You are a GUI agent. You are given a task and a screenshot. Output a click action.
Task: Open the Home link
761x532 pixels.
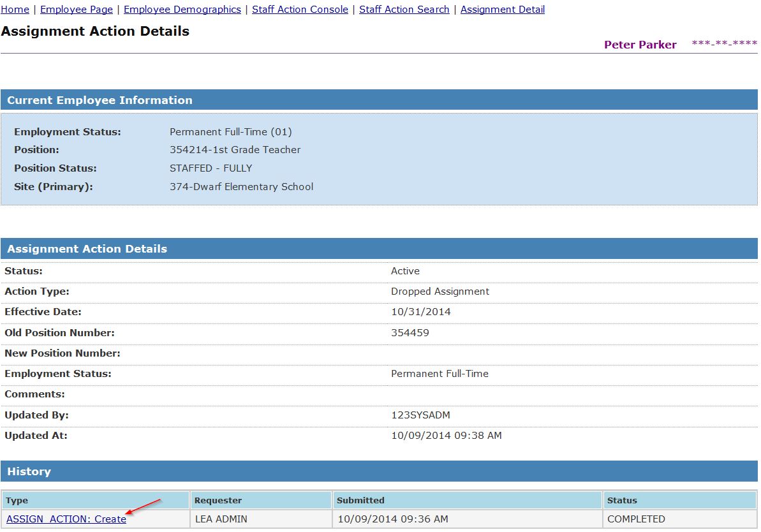[15, 9]
